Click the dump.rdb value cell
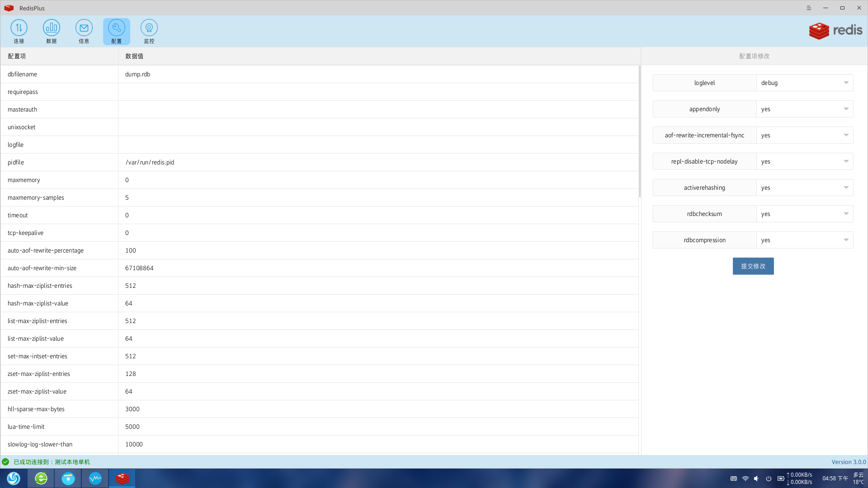The height and width of the screenshot is (488, 868). tap(378, 74)
